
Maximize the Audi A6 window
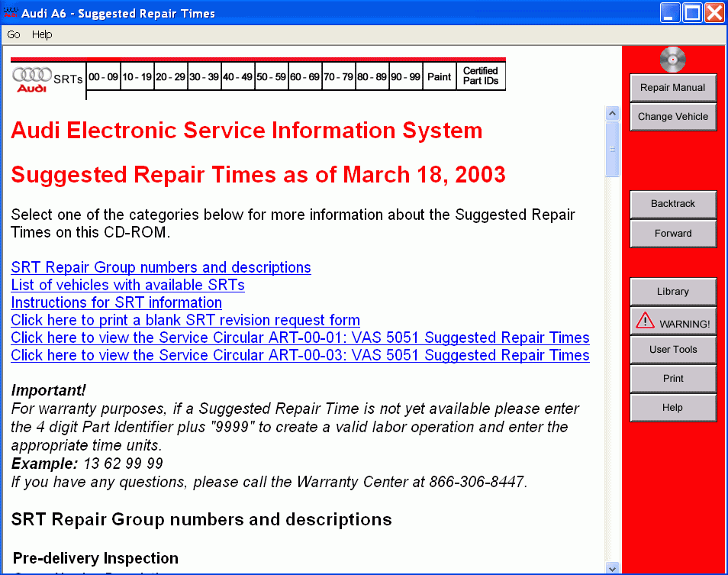pyautogui.click(x=692, y=12)
